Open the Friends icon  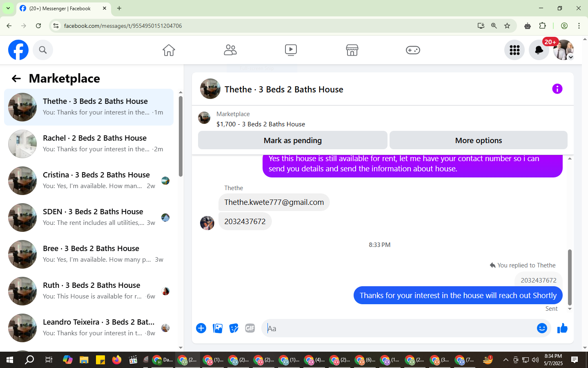(230, 50)
